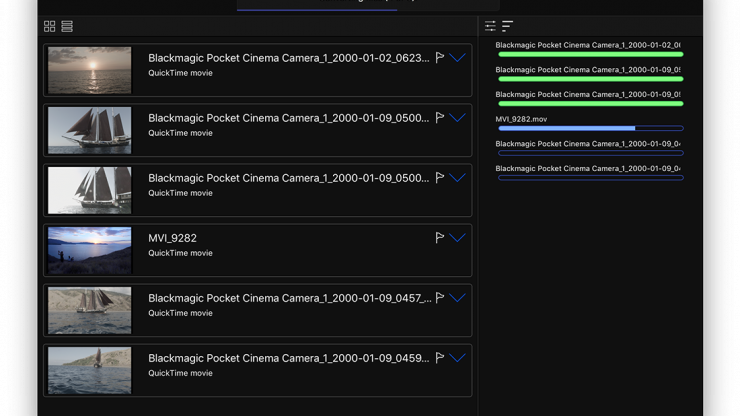Screen dimensions: 740x416
Task: Expand the clip row ending in 0459
Action: coord(458,358)
